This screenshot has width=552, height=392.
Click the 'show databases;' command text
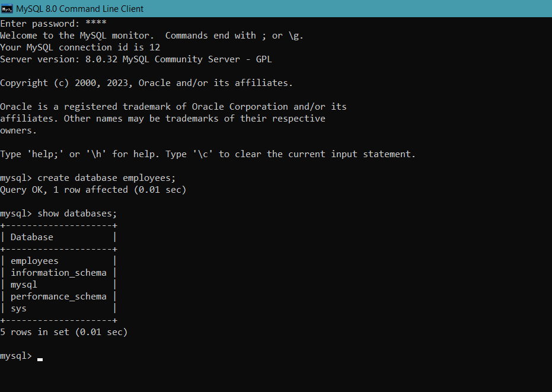coord(77,213)
